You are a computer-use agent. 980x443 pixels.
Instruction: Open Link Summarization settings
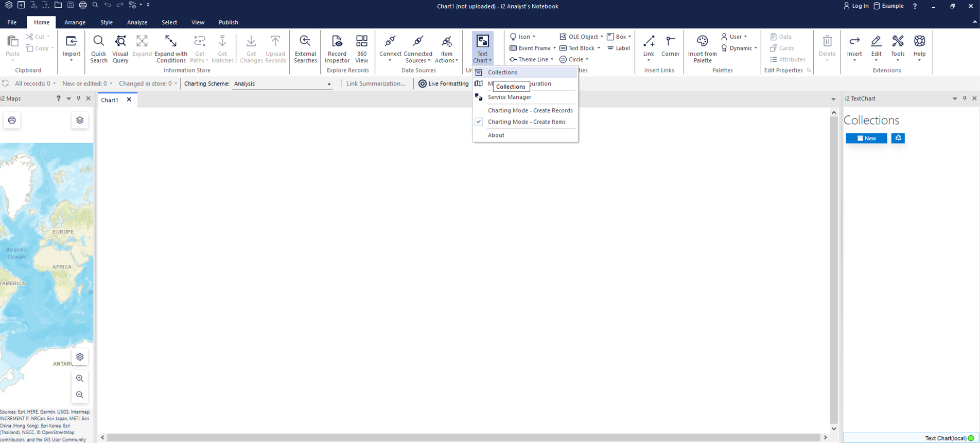(373, 83)
